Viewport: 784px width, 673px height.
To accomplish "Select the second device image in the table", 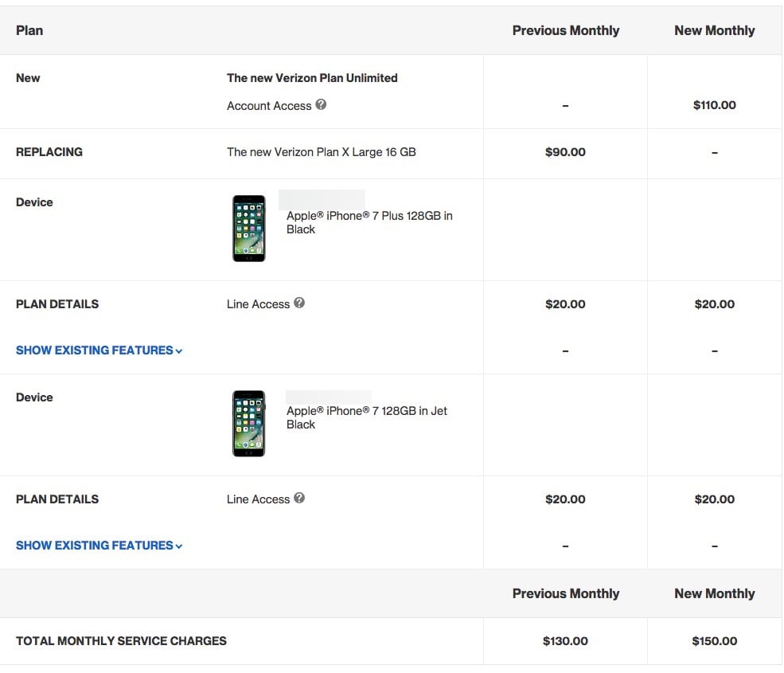I will 248,423.
